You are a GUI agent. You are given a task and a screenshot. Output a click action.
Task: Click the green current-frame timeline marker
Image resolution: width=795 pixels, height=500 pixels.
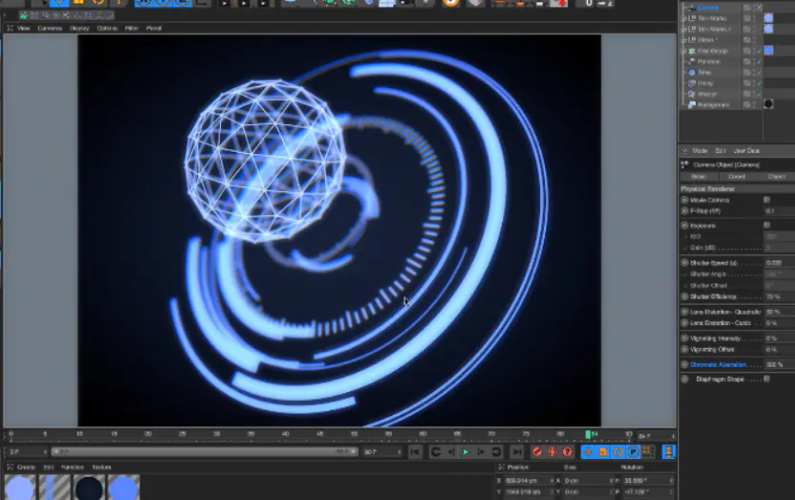[x=588, y=435]
